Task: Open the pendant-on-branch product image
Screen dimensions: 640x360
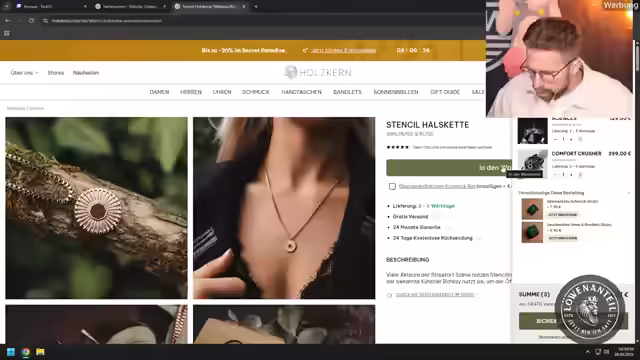Action: tap(96, 208)
